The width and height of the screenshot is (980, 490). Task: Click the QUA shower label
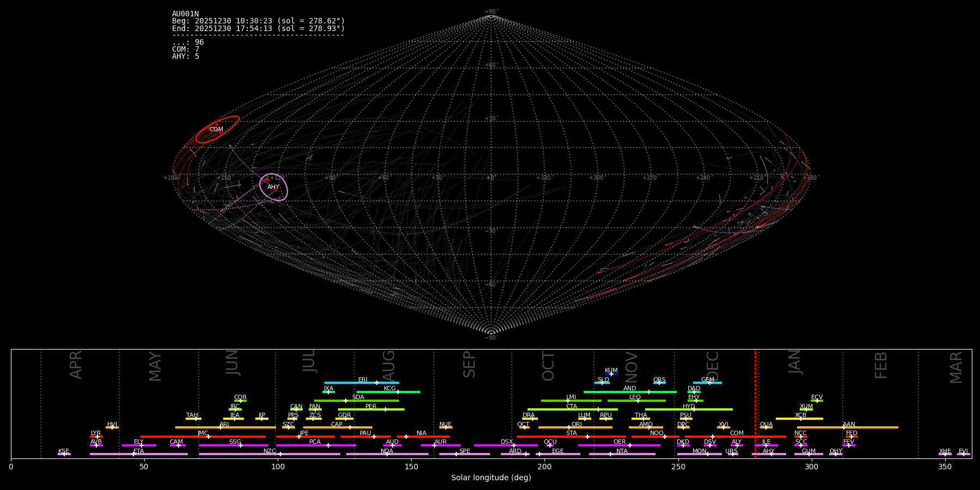[766, 425]
